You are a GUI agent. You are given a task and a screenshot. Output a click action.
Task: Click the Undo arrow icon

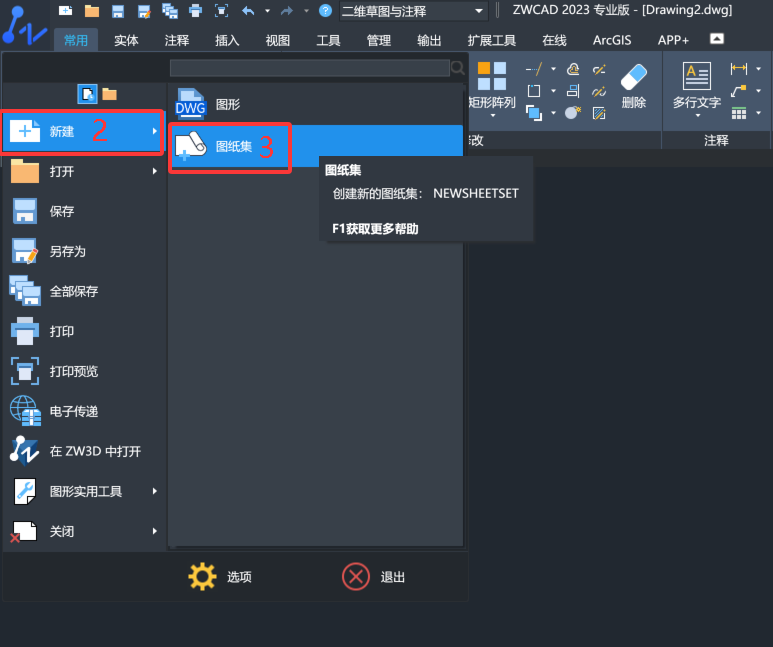(x=248, y=10)
